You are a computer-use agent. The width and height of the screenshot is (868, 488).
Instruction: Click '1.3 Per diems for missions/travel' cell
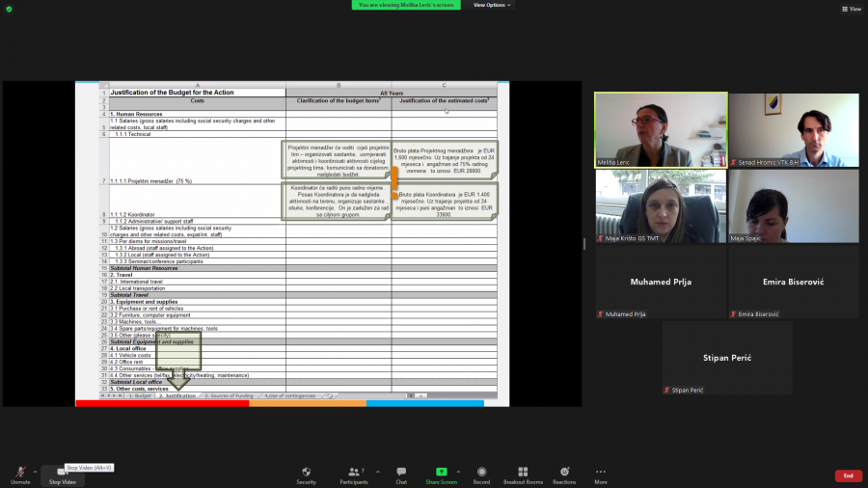[x=198, y=241]
